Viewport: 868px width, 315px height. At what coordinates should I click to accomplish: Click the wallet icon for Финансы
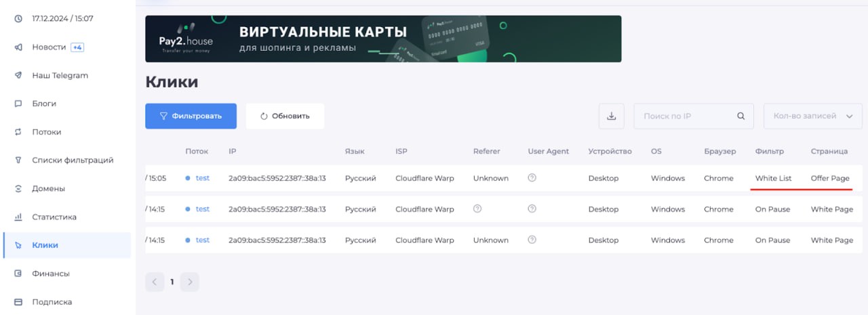click(18, 274)
